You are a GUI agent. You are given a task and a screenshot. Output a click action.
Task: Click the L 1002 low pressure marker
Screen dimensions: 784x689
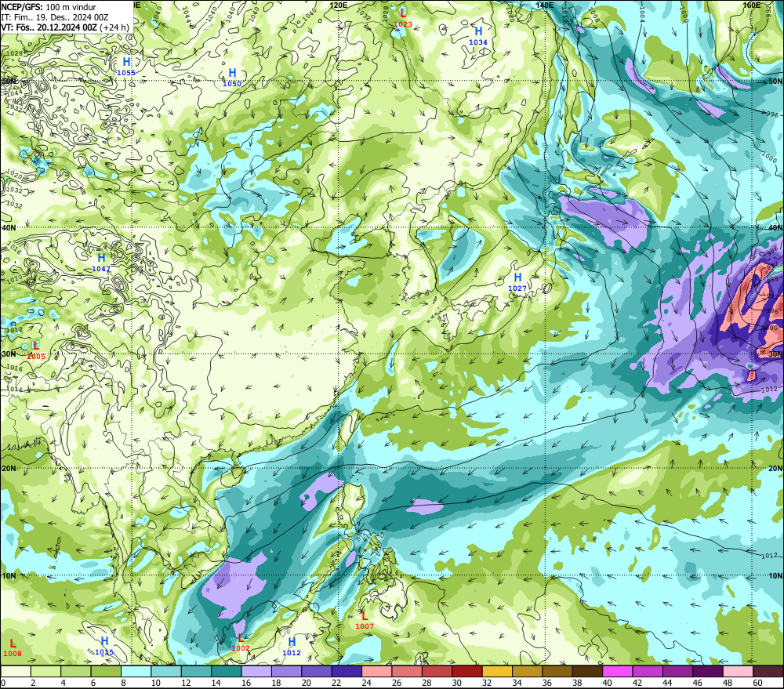[241, 641]
